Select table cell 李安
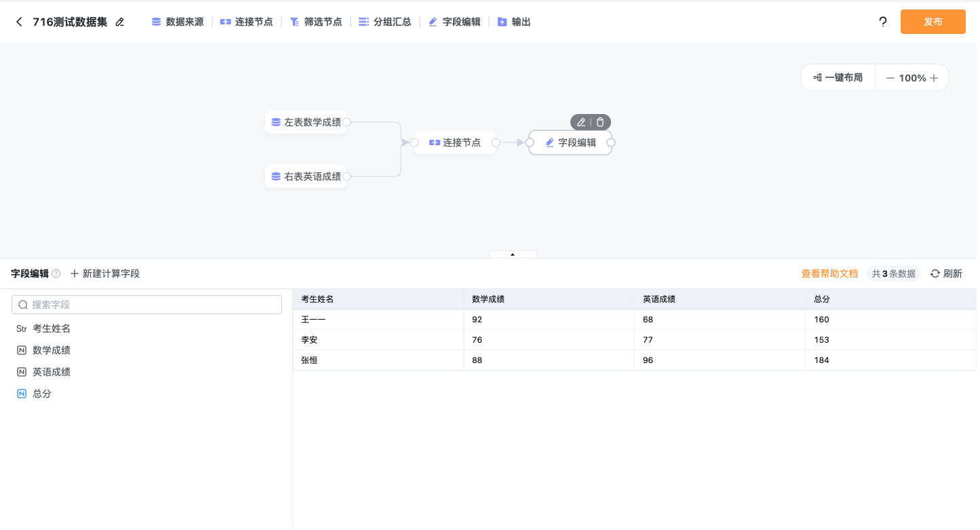This screenshot has height=530, width=980. [x=378, y=340]
